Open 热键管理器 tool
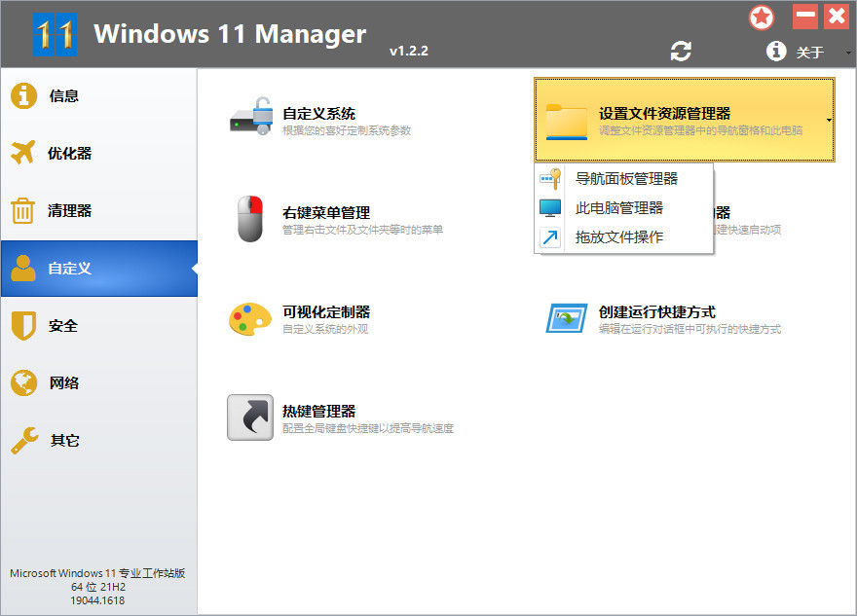 point(319,412)
